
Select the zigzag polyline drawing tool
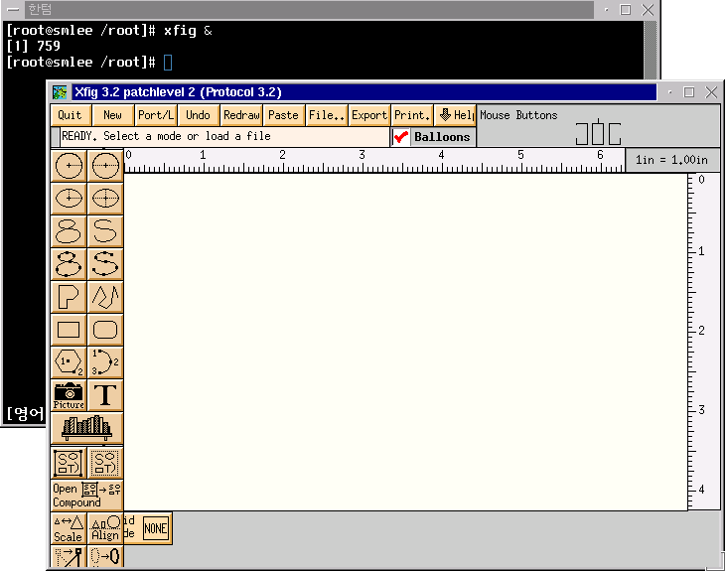click(x=105, y=297)
